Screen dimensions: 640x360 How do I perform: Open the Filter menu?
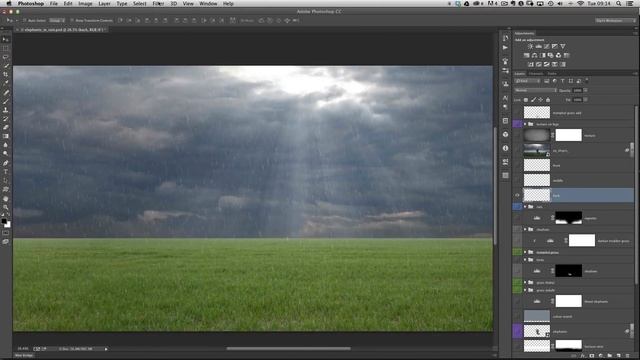pyautogui.click(x=158, y=4)
